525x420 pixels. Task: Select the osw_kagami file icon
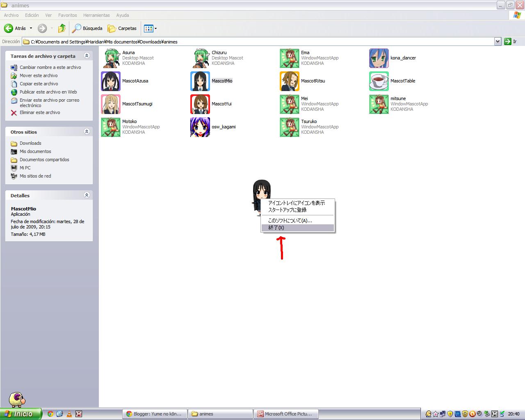(x=200, y=127)
